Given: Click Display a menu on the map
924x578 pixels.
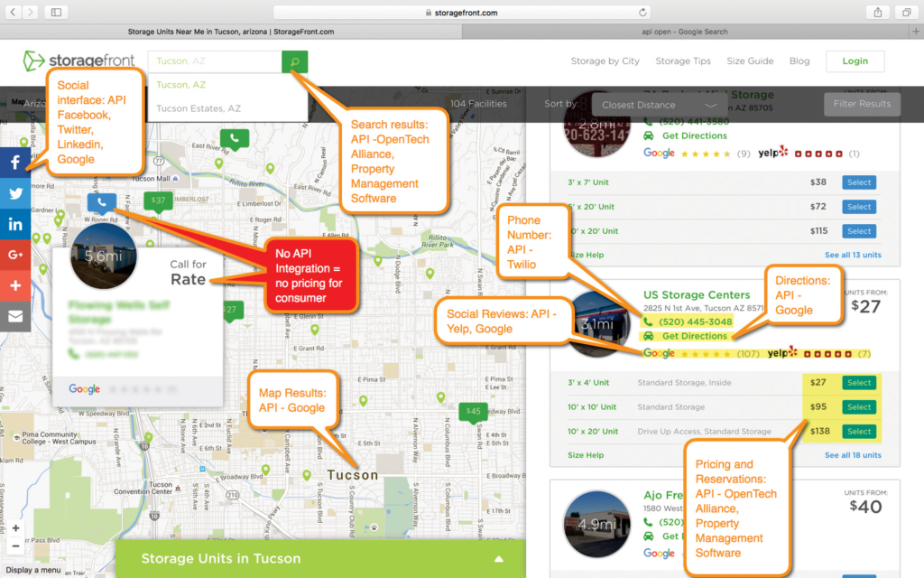Looking at the screenshot, I should (32, 570).
